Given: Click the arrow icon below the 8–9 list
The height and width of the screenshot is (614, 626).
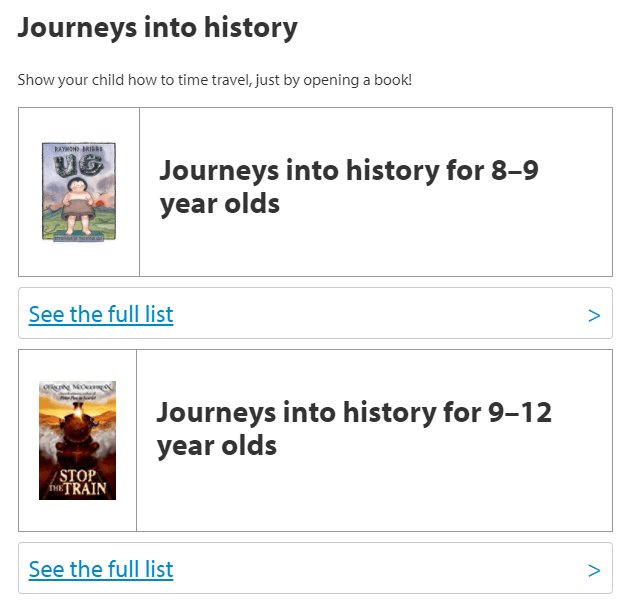Looking at the screenshot, I should click(x=594, y=315).
